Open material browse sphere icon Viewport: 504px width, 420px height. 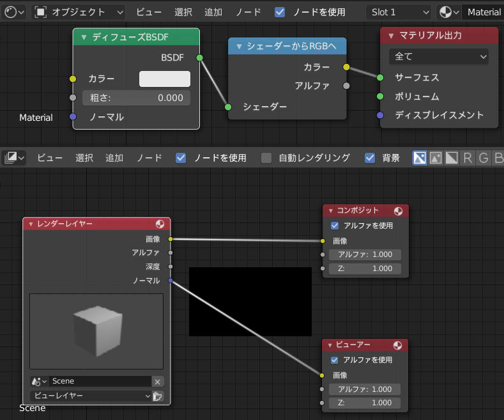tap(449, 12)
